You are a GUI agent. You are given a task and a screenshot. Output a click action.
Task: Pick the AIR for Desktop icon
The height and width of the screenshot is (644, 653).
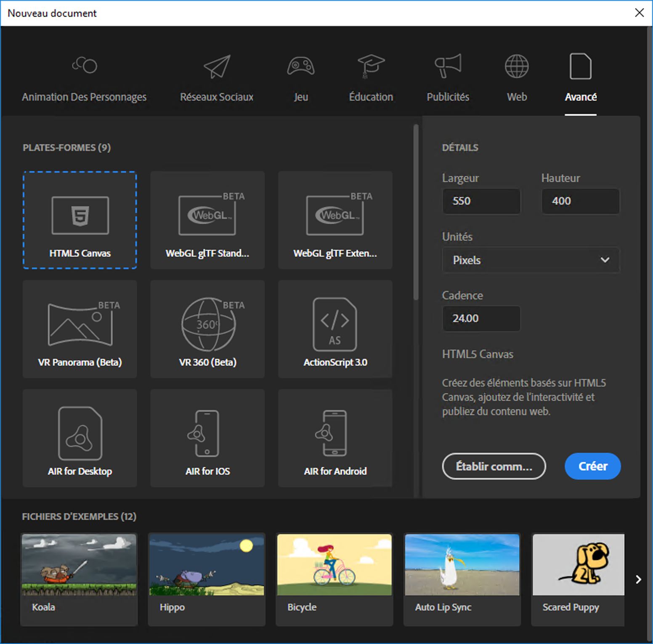tap(80, 433)
